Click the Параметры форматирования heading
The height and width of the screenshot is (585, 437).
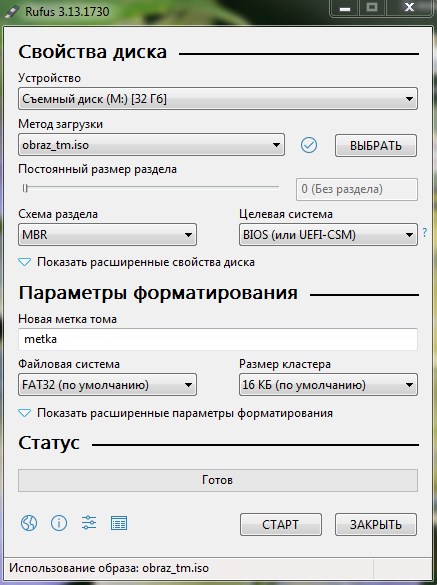pos(158,293)
